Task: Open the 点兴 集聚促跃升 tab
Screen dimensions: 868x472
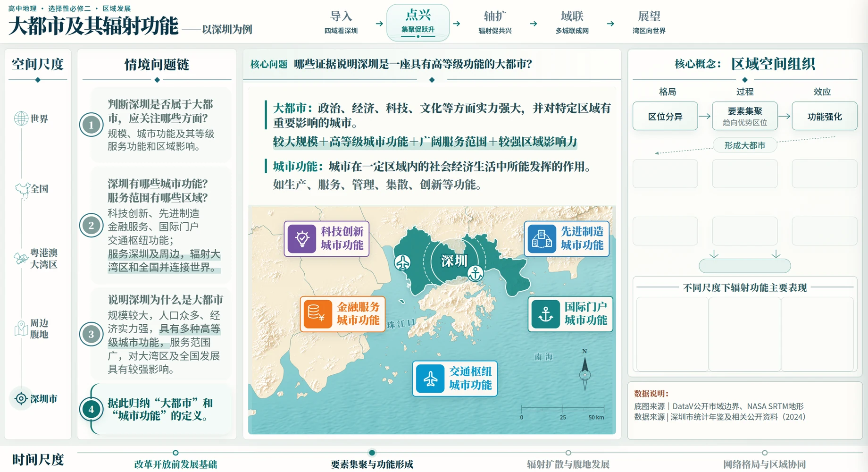Action: tap(418, 22)
